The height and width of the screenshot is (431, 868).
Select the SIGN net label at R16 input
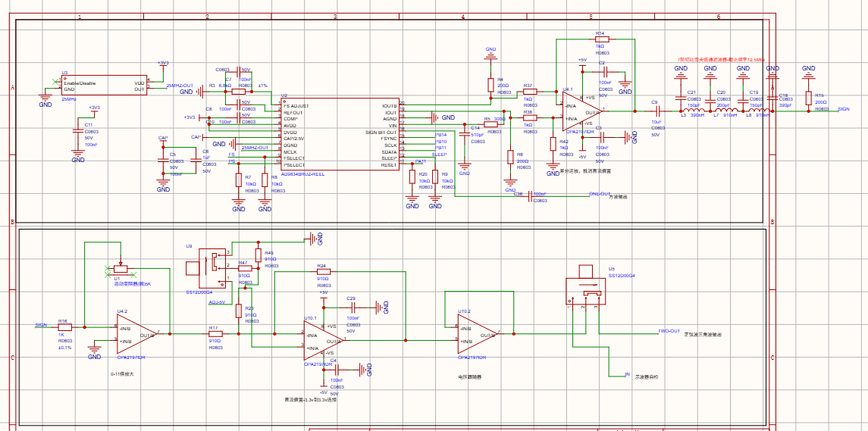40,325
